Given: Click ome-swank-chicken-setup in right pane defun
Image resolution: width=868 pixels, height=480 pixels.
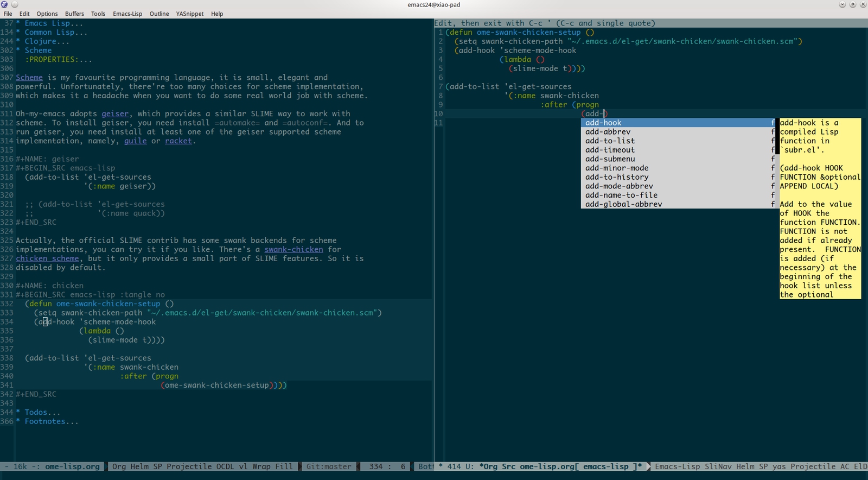Looking at the screenshot, I should pos(528,33).
